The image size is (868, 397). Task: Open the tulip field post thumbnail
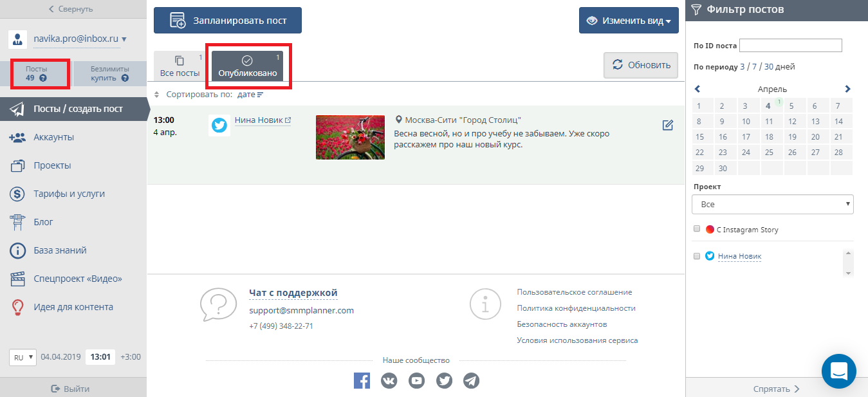point(350,137)
